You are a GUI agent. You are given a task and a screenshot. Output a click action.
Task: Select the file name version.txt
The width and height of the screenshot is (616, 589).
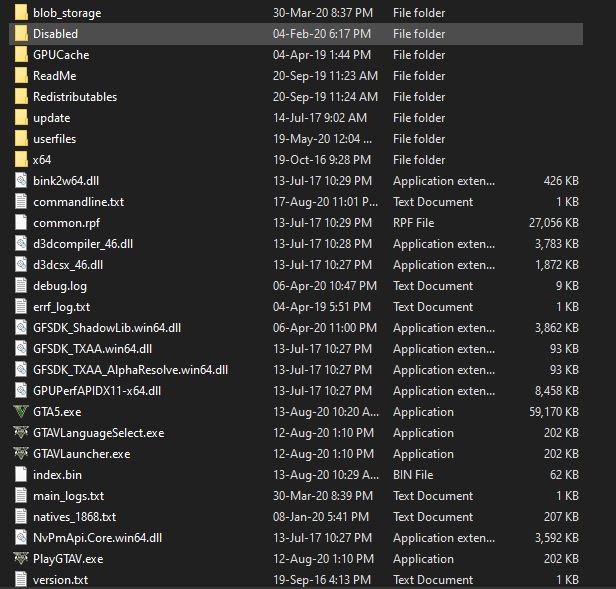(x=61, y=580)
